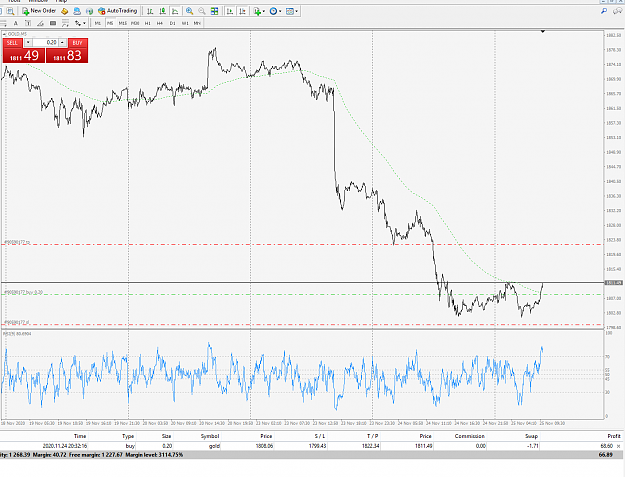
Task: Select the rectangle drawing tool
Action: (53, 23)
